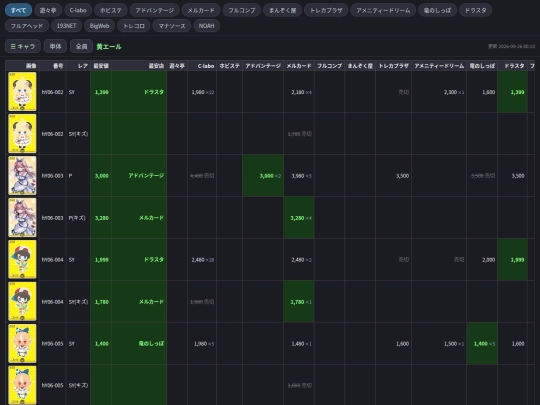This screenshot has width=540, height=405.
Task: Filter by 竜のしっぽ store chip
Action: coord(437,10)
